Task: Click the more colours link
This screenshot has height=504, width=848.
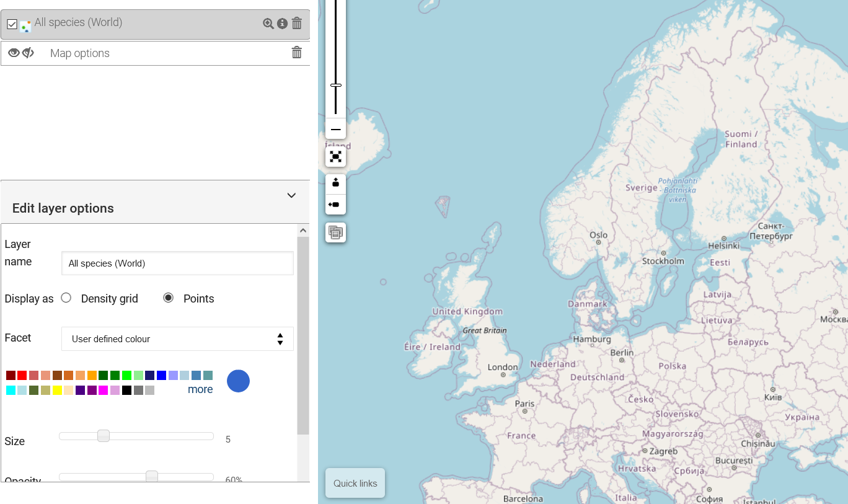Action: point(200,389)
